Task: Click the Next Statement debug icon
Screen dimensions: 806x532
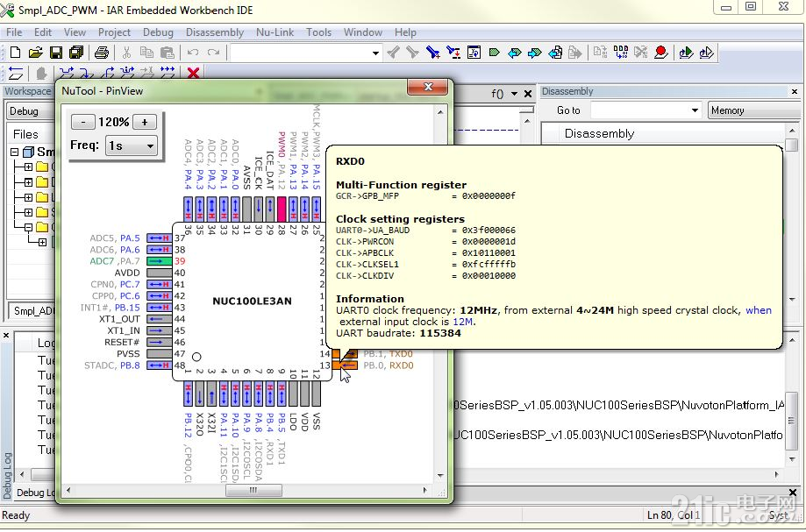Action: pos(127,73)
